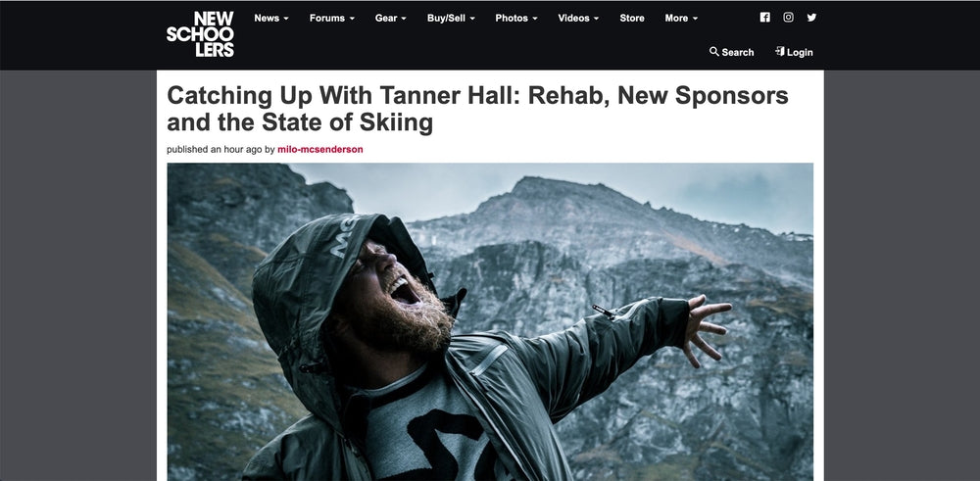The width and height of the screenshot is (980, 481).
Task: Expand the More dropdown arrow
Action: 695,18
